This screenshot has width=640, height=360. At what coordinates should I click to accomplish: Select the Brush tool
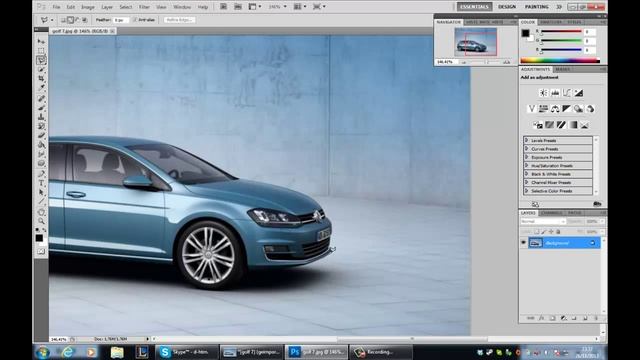tap(41, 108)
